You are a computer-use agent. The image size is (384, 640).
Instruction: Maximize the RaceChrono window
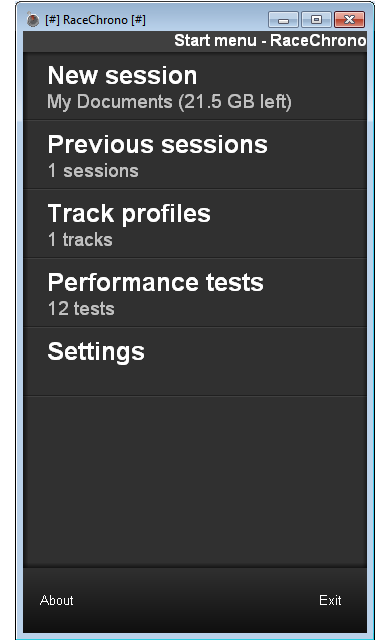pyautogui.click(x=316, y=20)
